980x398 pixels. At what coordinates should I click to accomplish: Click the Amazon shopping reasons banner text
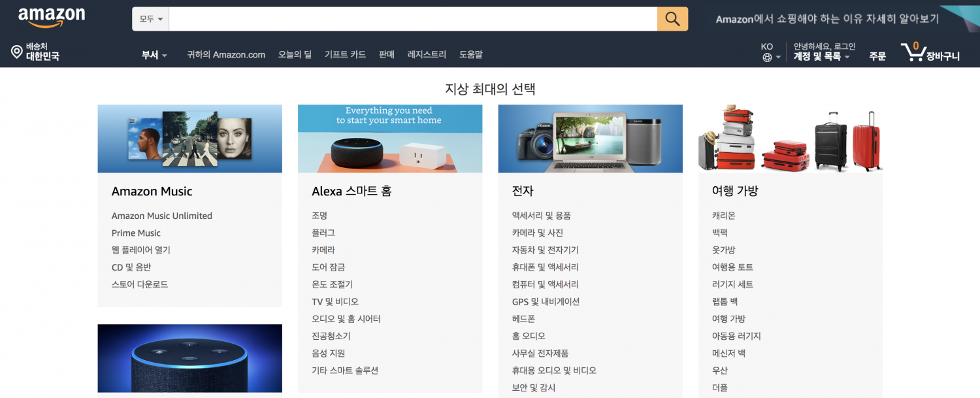pyautogui.click(x=827, y=19)
